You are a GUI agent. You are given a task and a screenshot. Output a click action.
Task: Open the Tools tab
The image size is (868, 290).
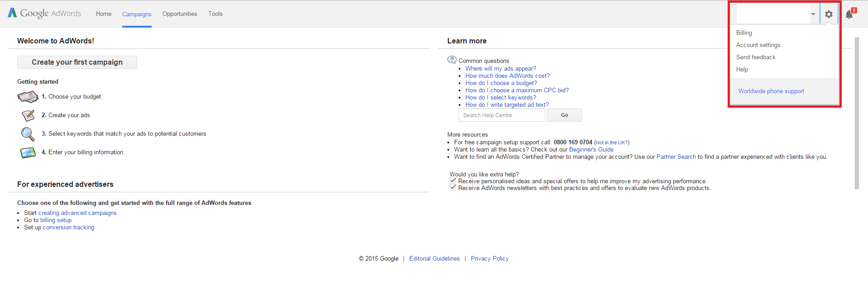216,14
